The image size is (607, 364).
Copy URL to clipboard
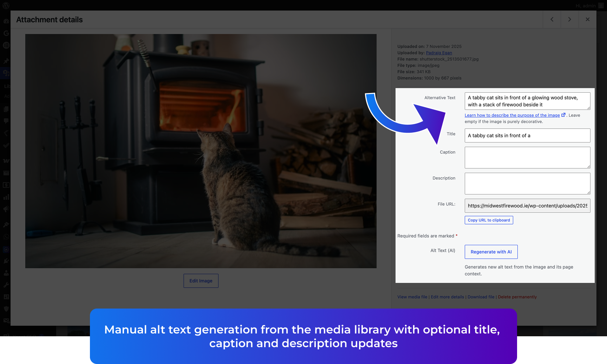point(489,220)
